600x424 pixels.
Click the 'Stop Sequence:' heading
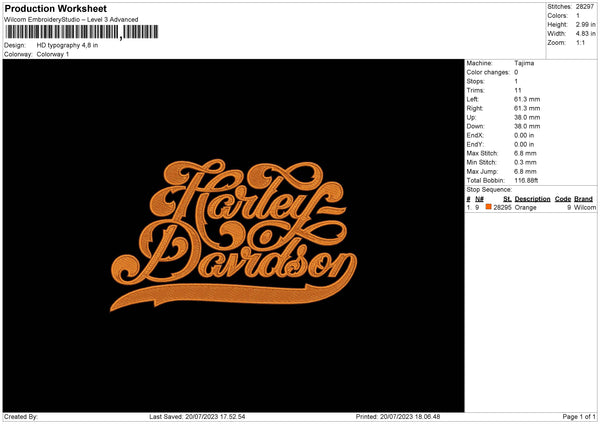pyautogui.click(x=489, y=190)
